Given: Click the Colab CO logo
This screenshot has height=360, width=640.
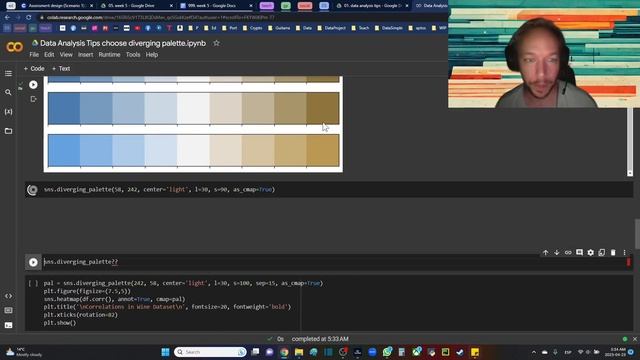Looking at the screenshot, I should tap(14, 47).
